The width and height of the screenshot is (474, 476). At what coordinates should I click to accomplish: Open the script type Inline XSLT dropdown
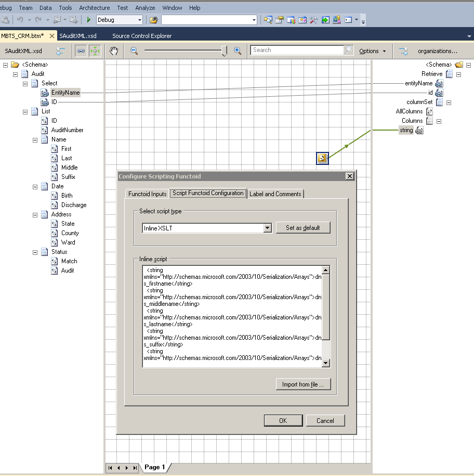[x=267, y=228]
